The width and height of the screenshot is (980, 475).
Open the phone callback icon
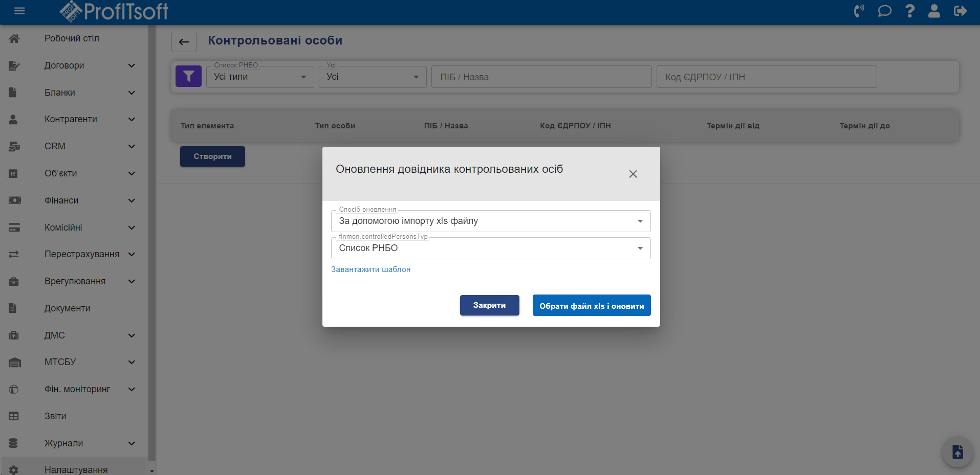pyautogui.click(x=859, y=11)
